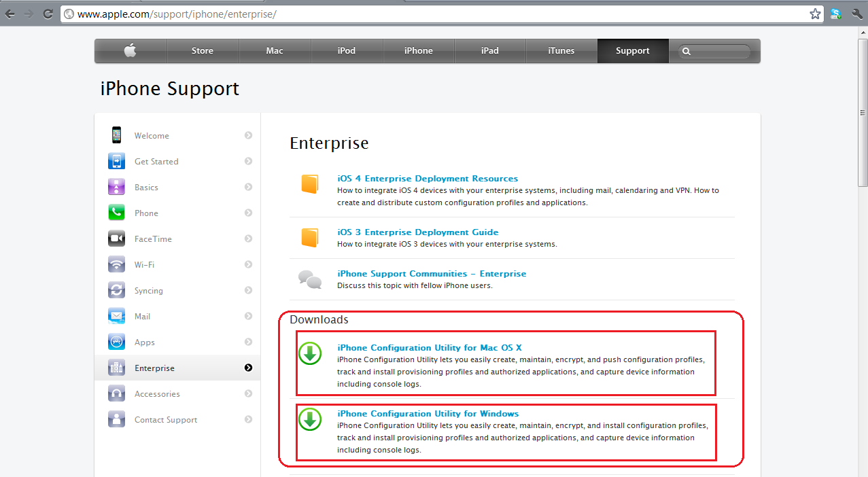Click the page vertical scrollbar thumb
Screen dimensions: 868x477
pos(863,112)
